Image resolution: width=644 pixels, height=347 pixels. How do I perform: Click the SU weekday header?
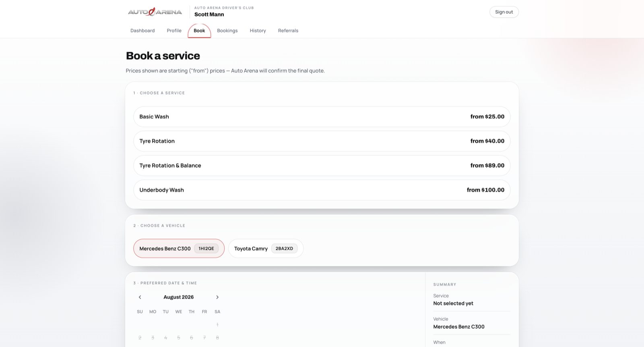click(x=140, y=312)
